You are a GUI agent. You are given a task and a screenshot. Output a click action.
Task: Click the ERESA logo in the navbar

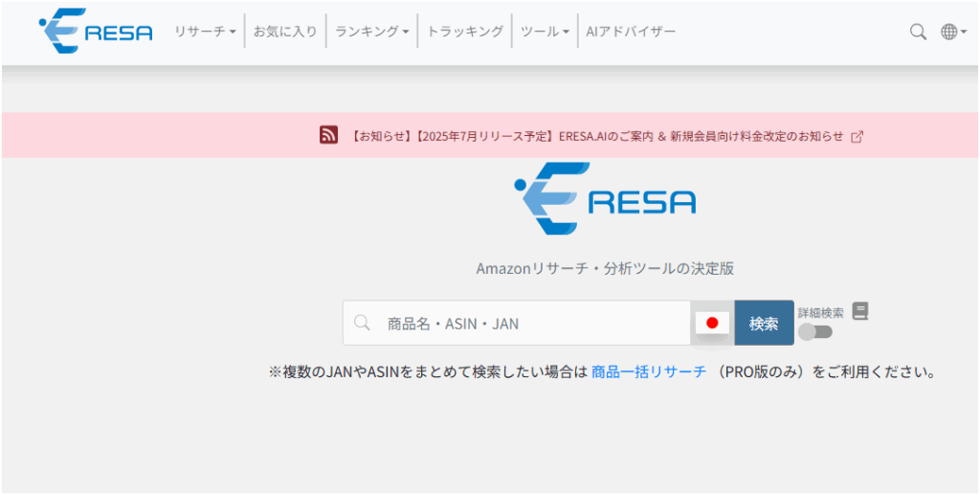tap(96, 31)
